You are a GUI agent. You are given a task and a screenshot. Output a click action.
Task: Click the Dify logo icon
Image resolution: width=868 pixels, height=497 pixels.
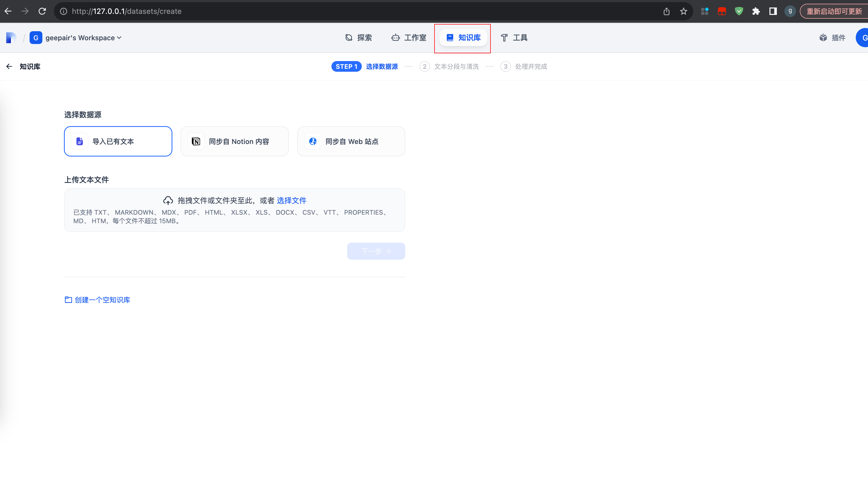tap(11, 38)
